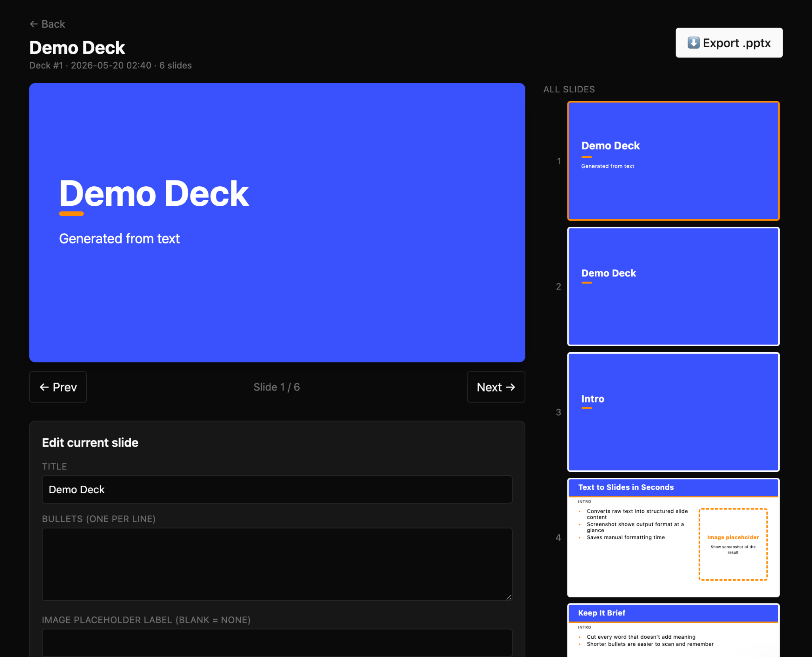This screenshot has width=812, height=657.
Task: Click the download icon on Export button
Action: point(693,43)
